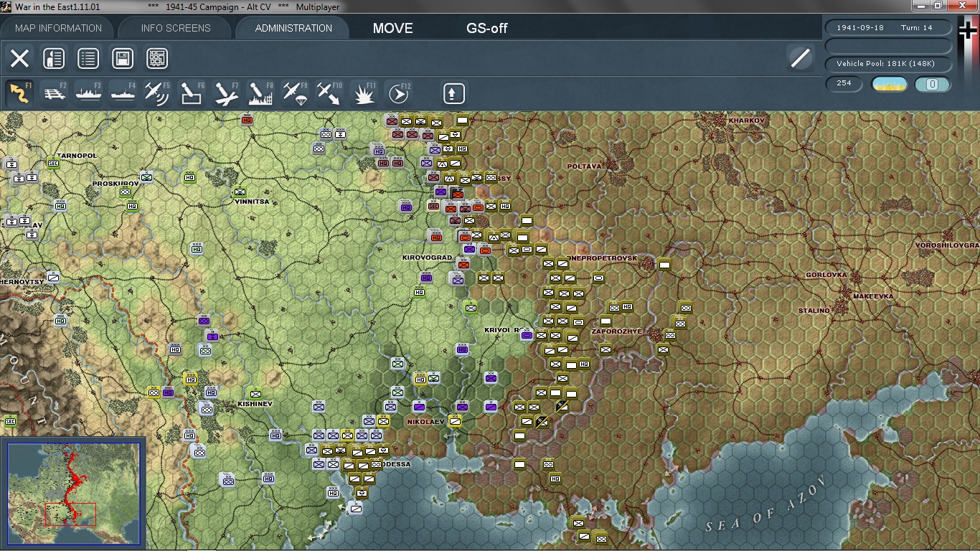Viewport: 980px width, 551px height.
Task: Select the ADMINISTRATION tab
Action: click(293, 28)
